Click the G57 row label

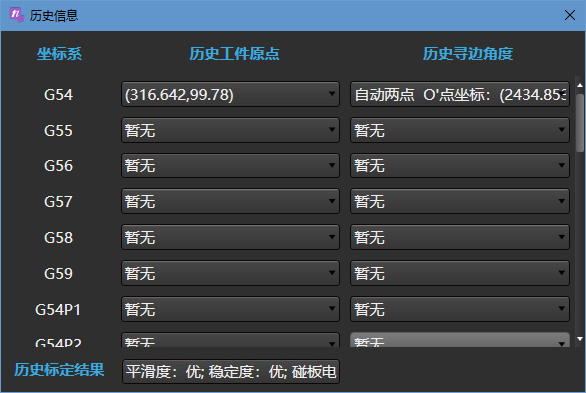(58, 201)
